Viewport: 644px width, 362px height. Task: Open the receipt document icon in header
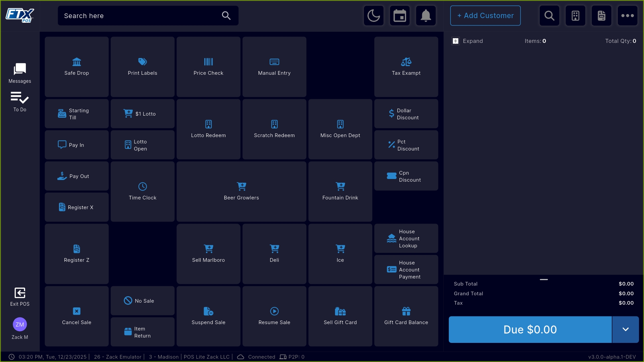coord(602,16)
